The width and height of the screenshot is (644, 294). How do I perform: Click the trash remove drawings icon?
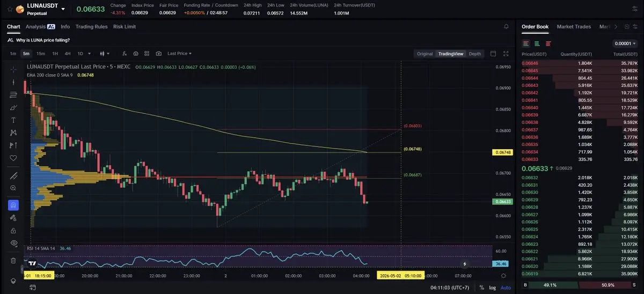(13, 261)
